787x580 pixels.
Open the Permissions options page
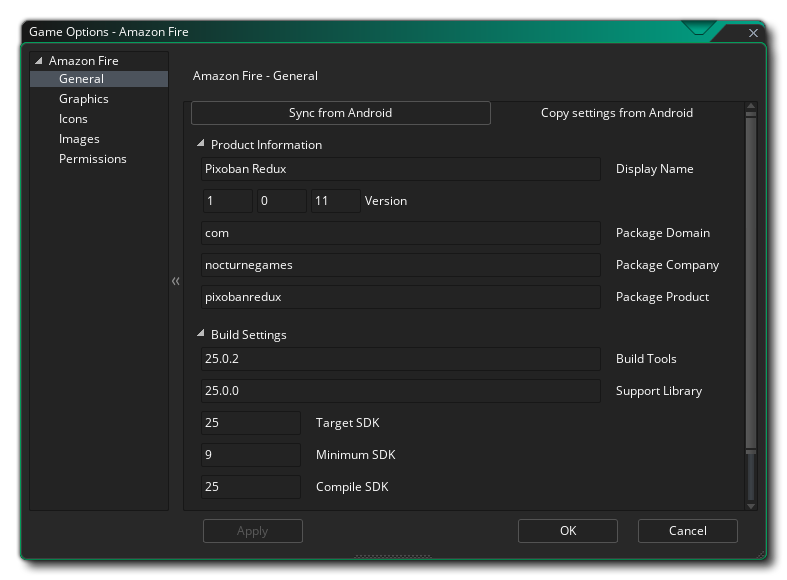[x=92, y=159]
